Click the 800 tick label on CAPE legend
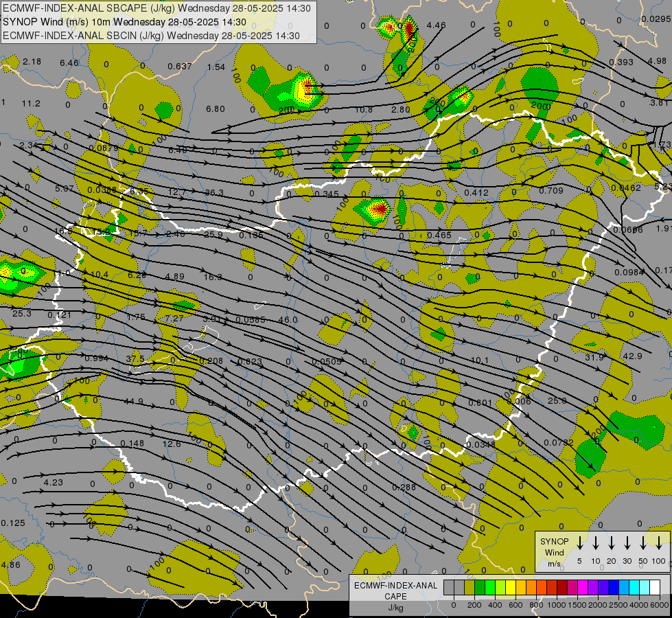 536,605
